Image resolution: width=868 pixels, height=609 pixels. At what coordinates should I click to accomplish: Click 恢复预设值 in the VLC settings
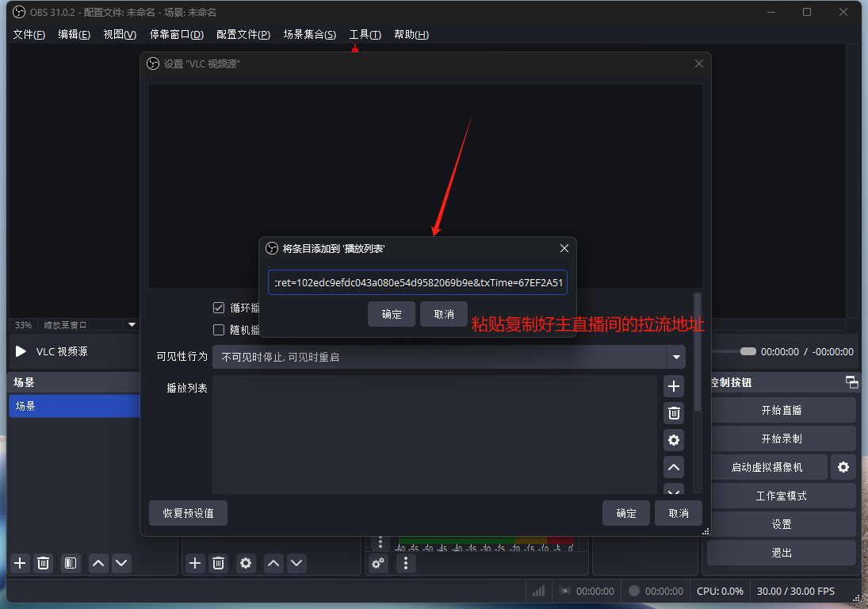coord(188,513)
